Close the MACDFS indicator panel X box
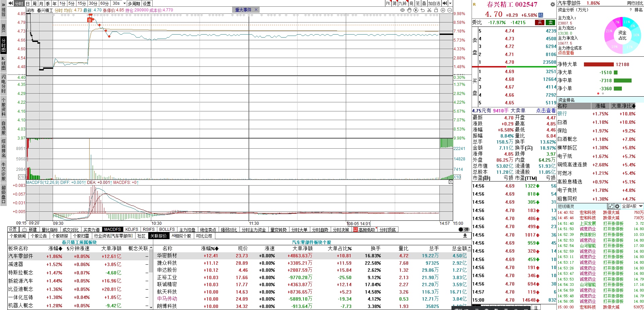 450,182
